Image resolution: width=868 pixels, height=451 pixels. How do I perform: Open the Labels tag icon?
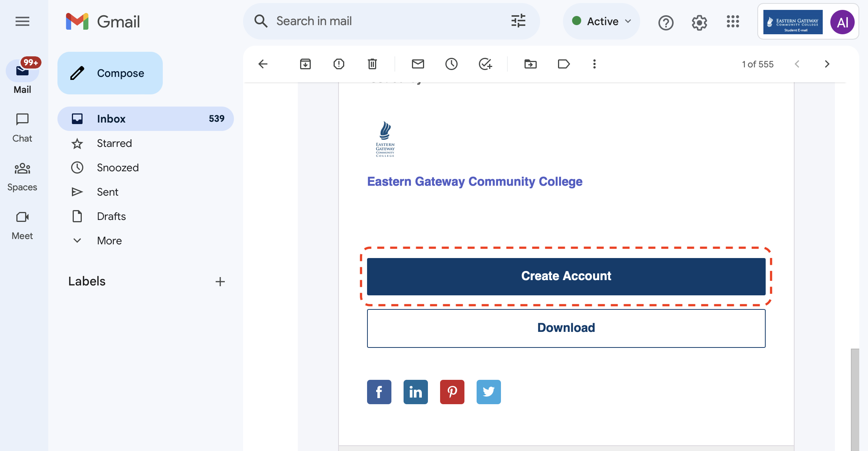(x=563, y=64)
